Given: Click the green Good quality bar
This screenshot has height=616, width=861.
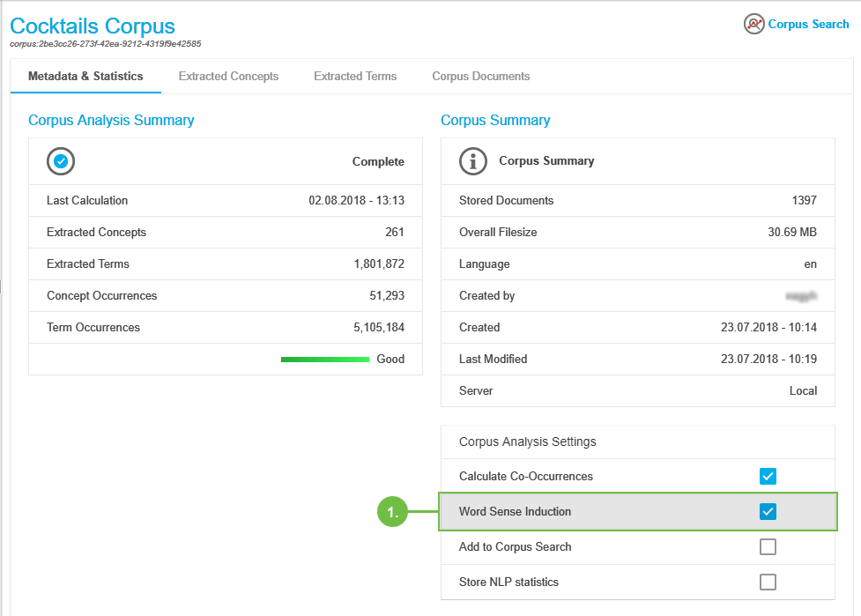Looking at the screenshot, I should tap(324, 360).
